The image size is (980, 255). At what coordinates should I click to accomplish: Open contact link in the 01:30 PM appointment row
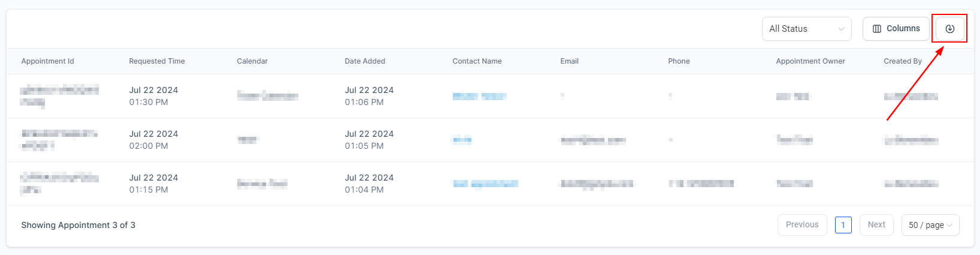(479, 96)
